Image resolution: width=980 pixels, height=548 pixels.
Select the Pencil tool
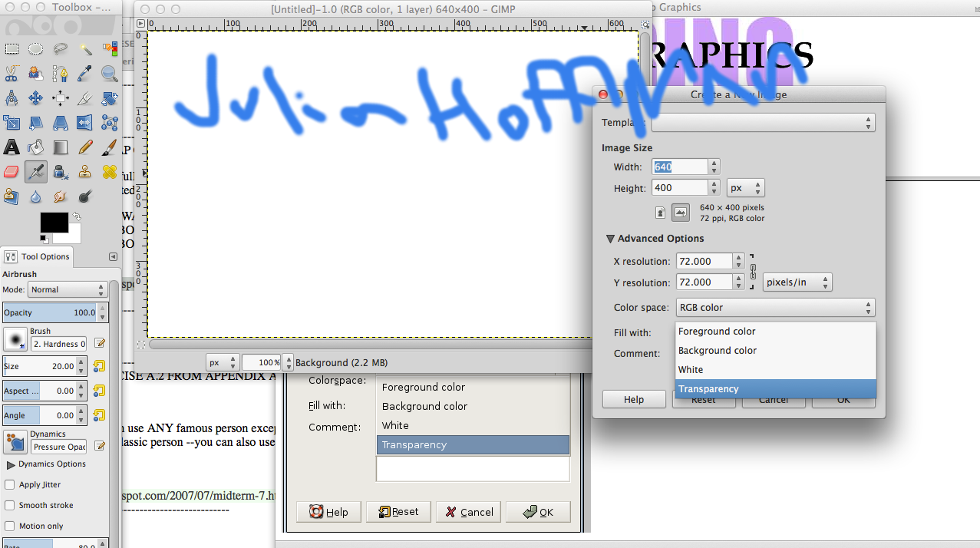(x=84, y=147)
